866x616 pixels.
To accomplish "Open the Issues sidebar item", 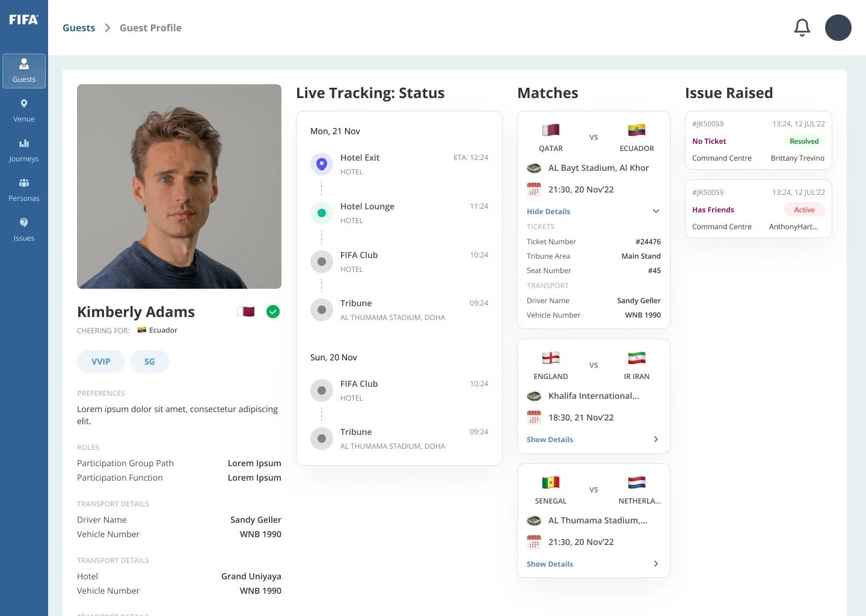I will [24, 230].
